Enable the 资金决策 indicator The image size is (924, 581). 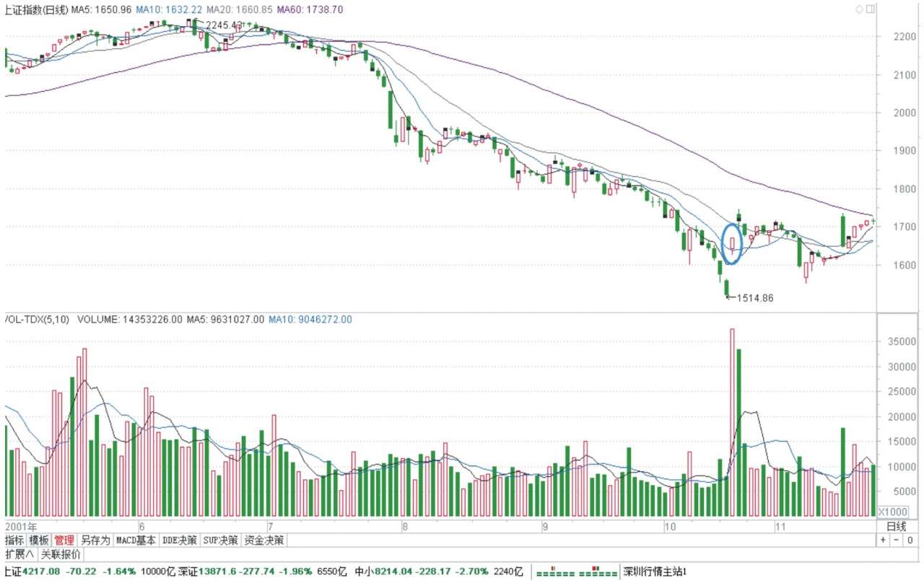pos(263,540)
